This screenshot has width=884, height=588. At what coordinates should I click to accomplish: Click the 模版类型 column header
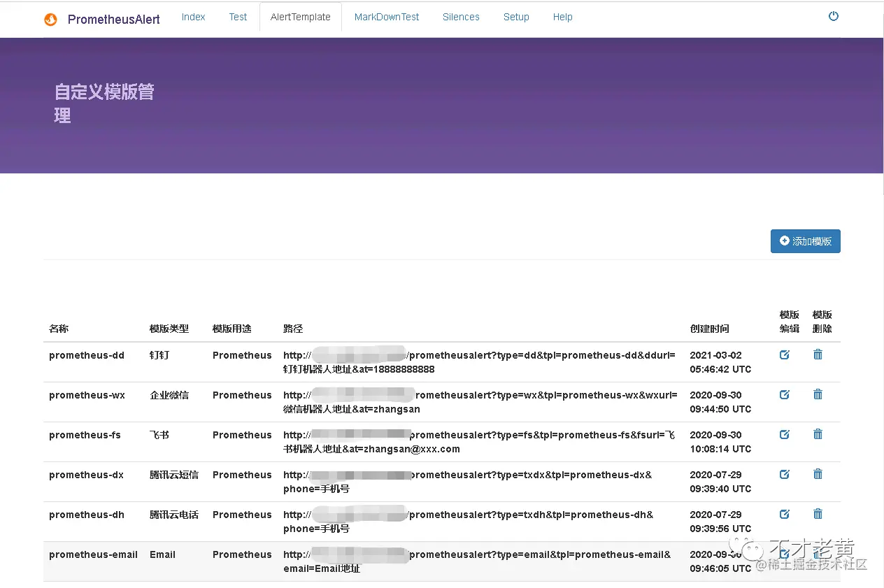point(169,329)
